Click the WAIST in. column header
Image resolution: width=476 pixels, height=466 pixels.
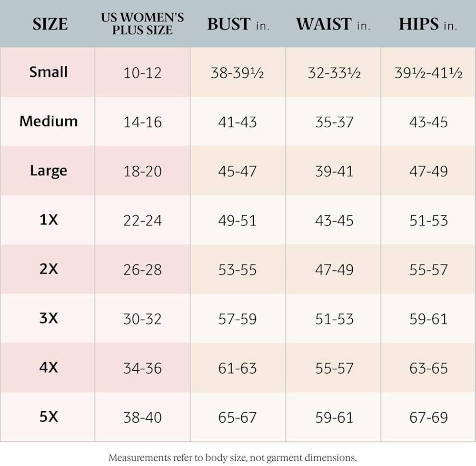point(333,24)
